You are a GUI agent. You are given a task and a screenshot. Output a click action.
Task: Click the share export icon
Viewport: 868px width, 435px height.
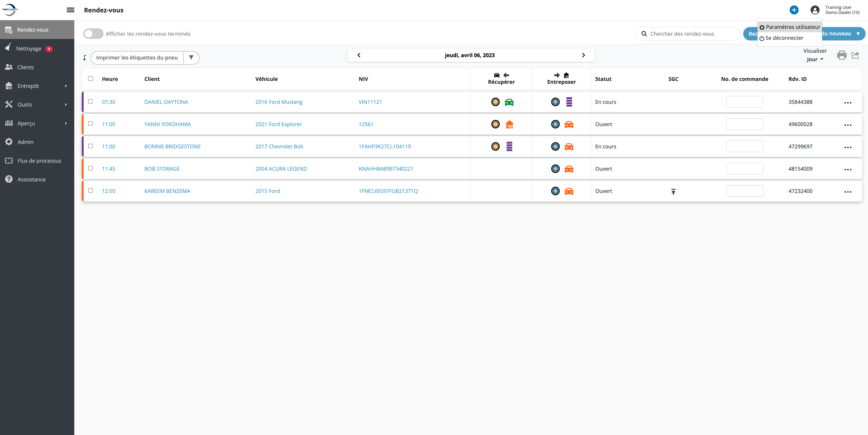(855, 55)
